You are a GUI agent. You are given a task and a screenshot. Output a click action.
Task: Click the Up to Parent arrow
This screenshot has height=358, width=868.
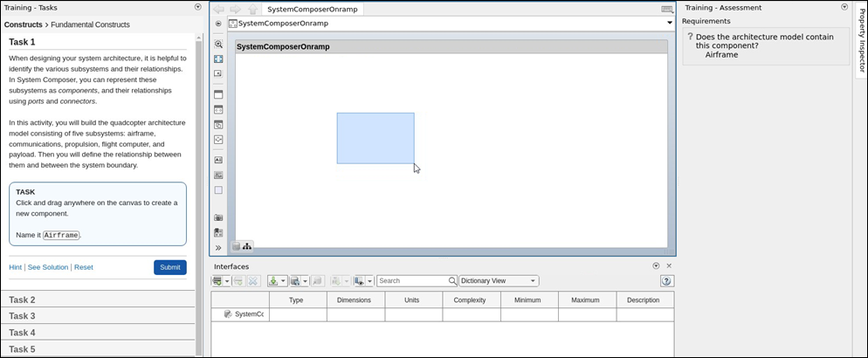click(252, 10)
